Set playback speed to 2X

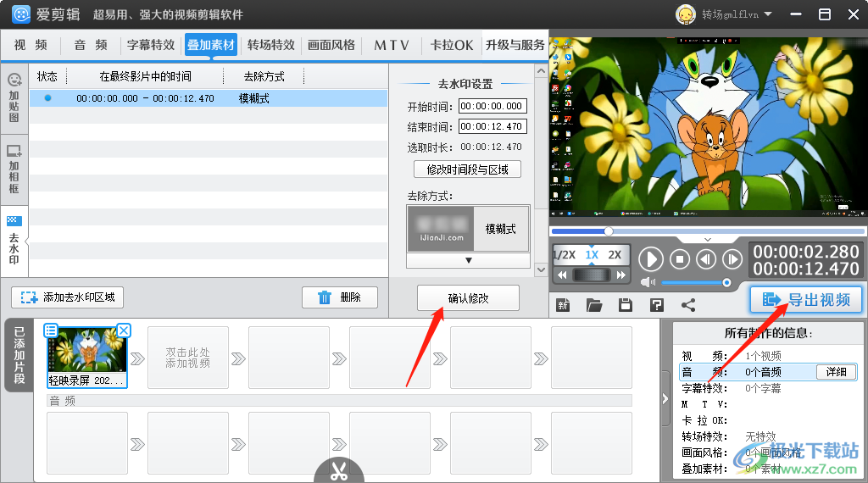point(615,255)
